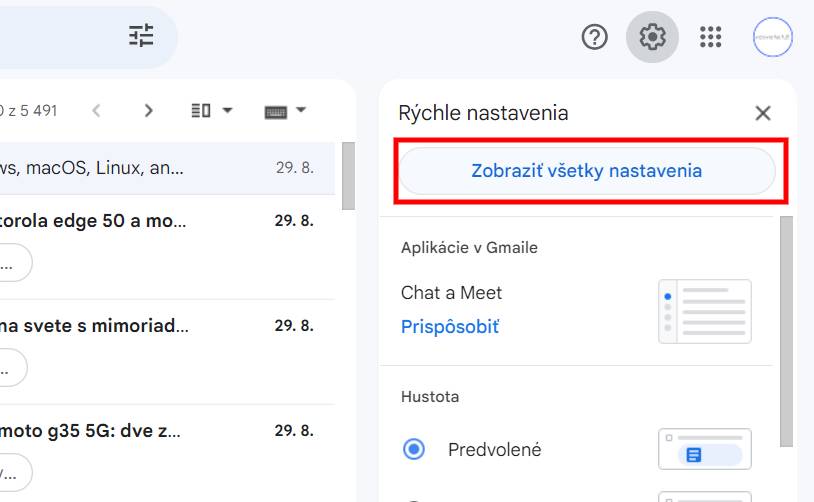
Task: Close the Rýchle nastavenia panel
Action: pyautogui.click(x=762, y=113)
